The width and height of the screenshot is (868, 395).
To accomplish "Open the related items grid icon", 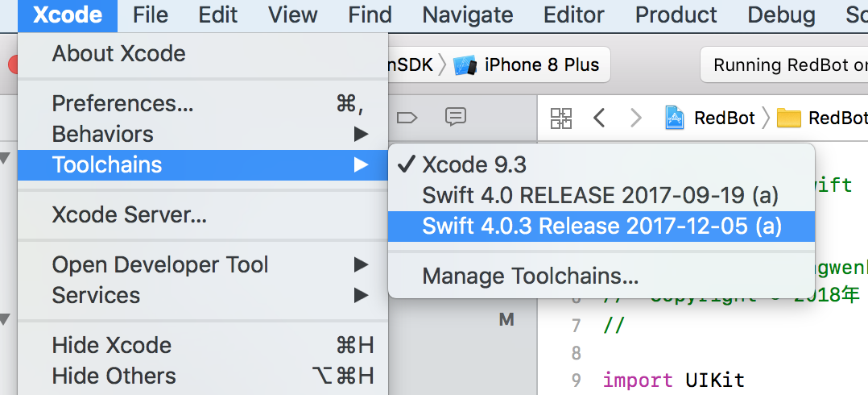I will [560, 118].
